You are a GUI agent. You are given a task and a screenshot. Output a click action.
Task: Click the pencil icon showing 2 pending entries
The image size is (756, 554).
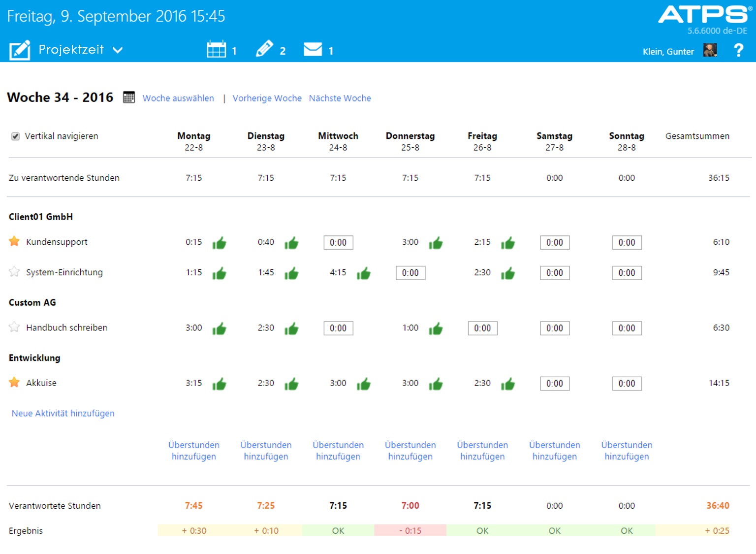click(265, 48)
